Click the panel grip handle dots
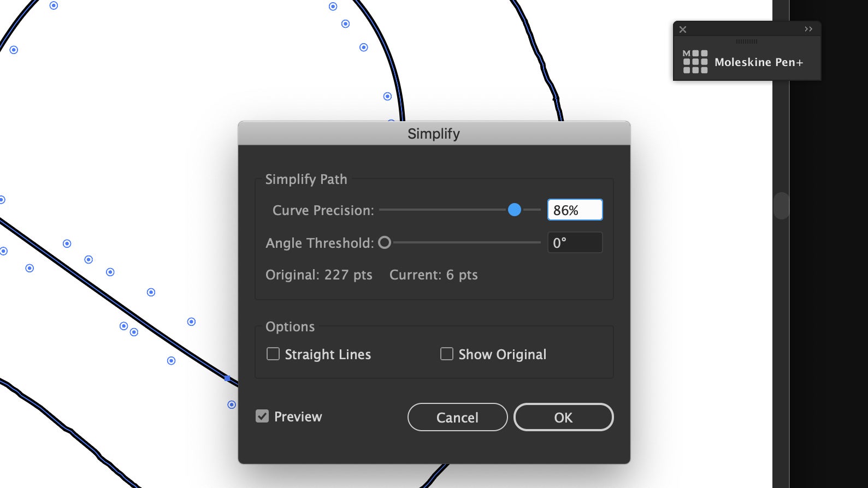 pyautogui.click(x=747, y=41)
